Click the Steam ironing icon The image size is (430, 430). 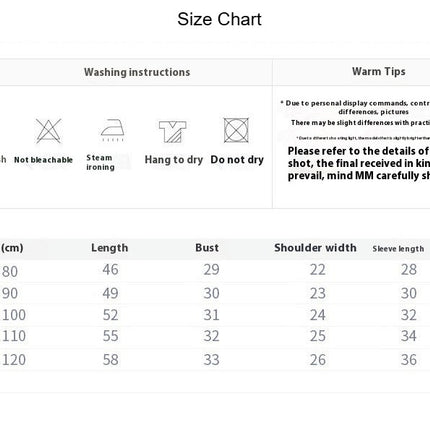point(113,130)
